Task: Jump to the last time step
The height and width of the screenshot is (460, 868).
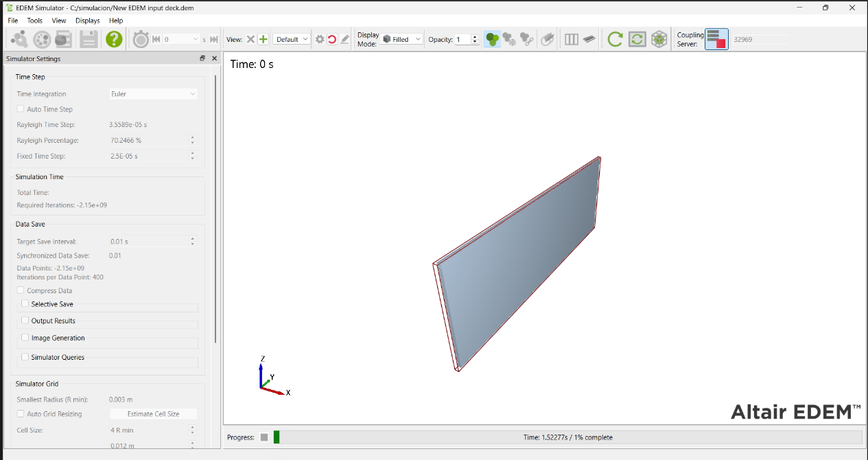Action: click(214, 40)
